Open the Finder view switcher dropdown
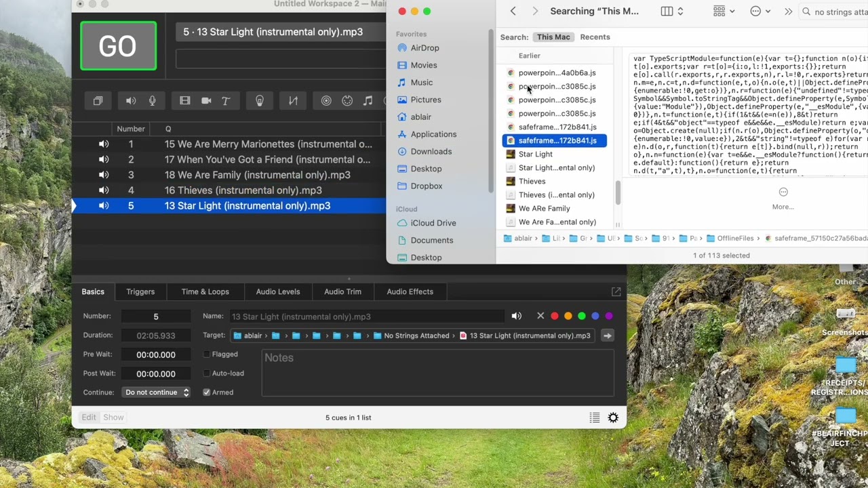The height and width of the screenshot is (488, 868). click(x=672, y=12)
